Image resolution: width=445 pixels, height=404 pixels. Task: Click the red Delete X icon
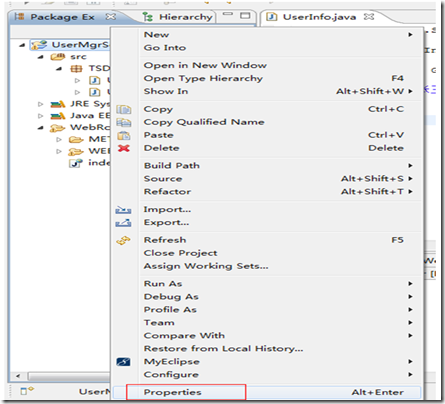click(x=124, y=148)
